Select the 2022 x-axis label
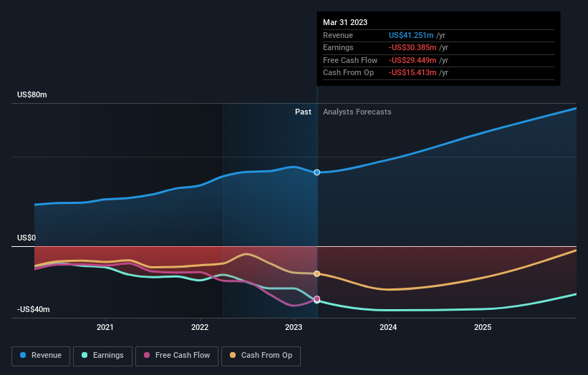588x375 pixels. (x=200, y=327)
